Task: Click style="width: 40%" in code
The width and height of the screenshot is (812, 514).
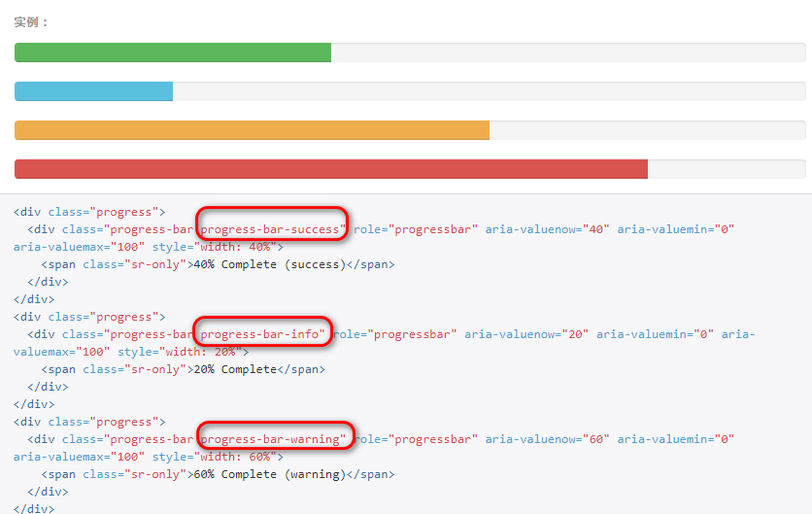Action: tap(215, 247)
